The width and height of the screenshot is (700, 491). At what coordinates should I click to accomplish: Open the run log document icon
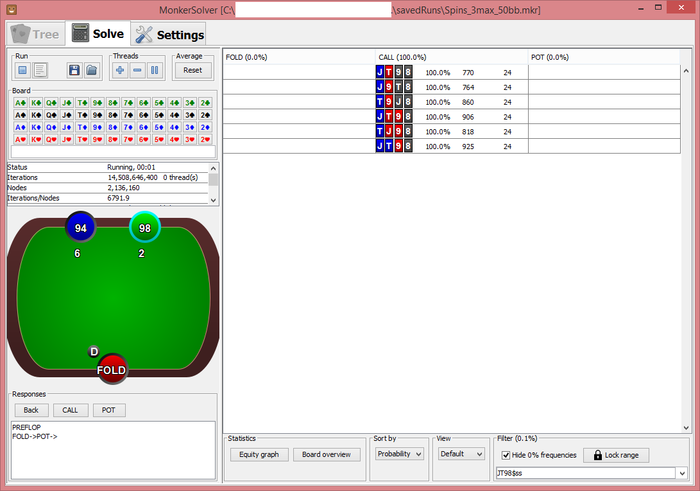(40, 70)
